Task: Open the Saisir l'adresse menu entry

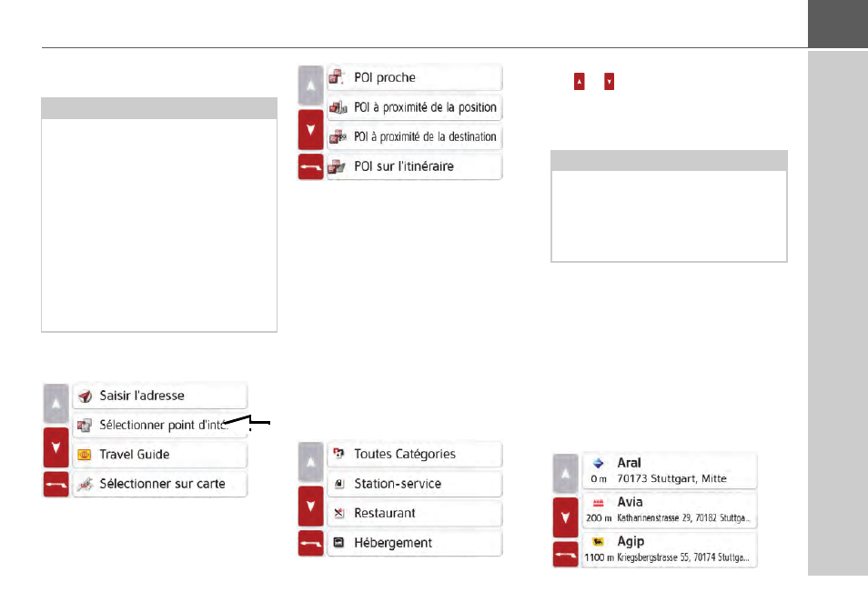Action: click(159, 396)
